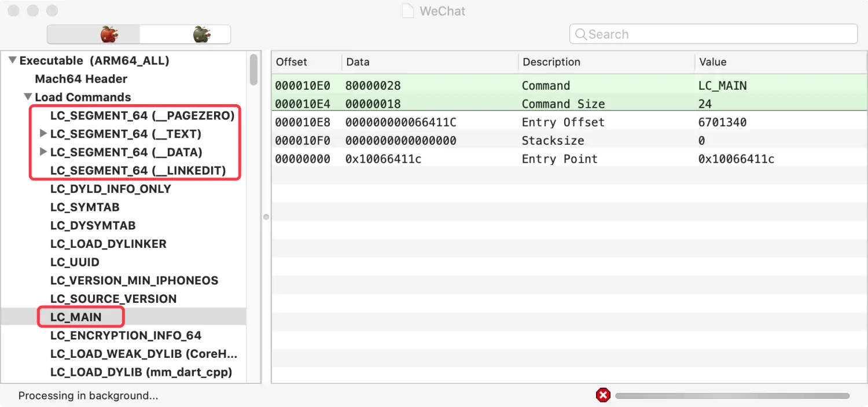Click inside the Search field
The width and height of the screenshot is (868, 407).
coord(713,34)
